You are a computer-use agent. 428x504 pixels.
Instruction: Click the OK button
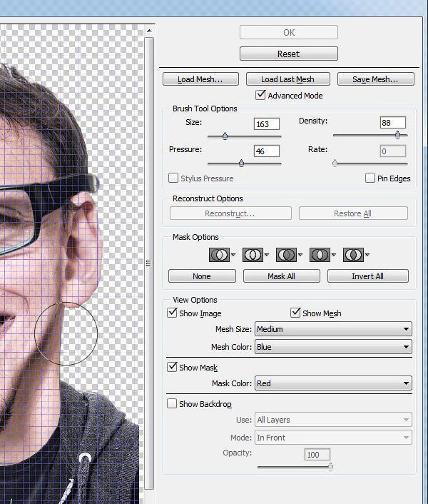click(x=289, y=32)
